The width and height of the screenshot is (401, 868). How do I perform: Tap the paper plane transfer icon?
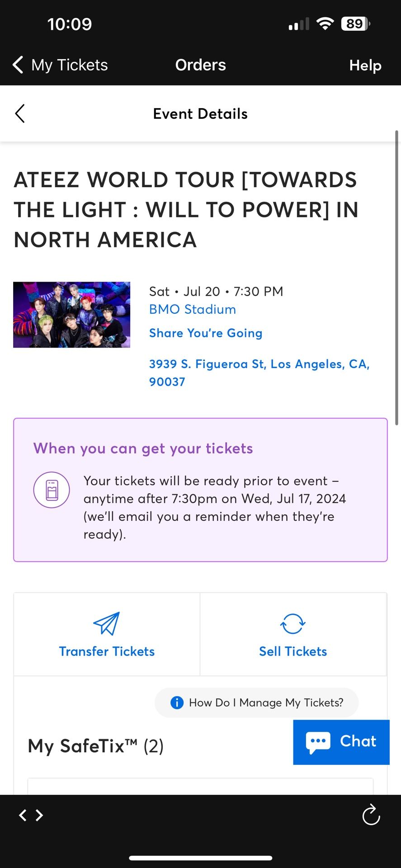[107, 623]
